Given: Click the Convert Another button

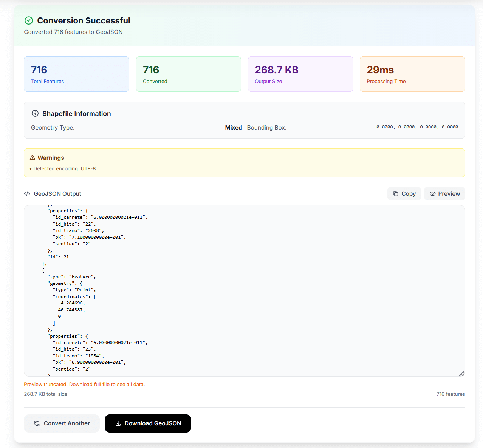Looking at the screenshot, I should pyautogui.click(x=62, y=423).
